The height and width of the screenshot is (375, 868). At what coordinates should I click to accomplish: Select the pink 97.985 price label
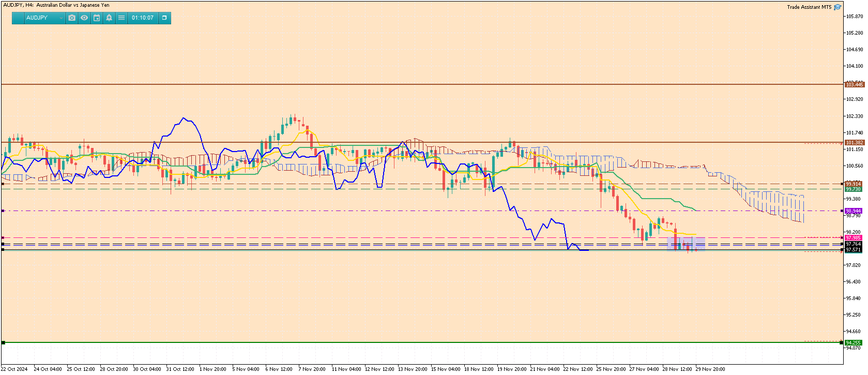pos(854,238)
